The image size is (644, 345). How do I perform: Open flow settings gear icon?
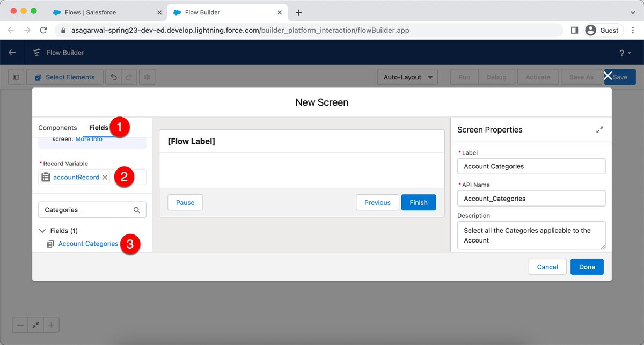[147, 77]
